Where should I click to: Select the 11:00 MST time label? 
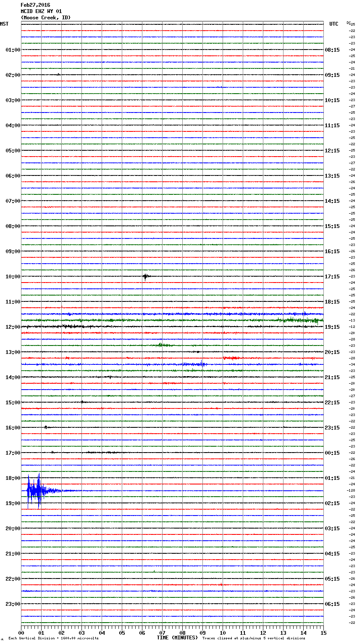pyautogui.click(x=13, y=302)
